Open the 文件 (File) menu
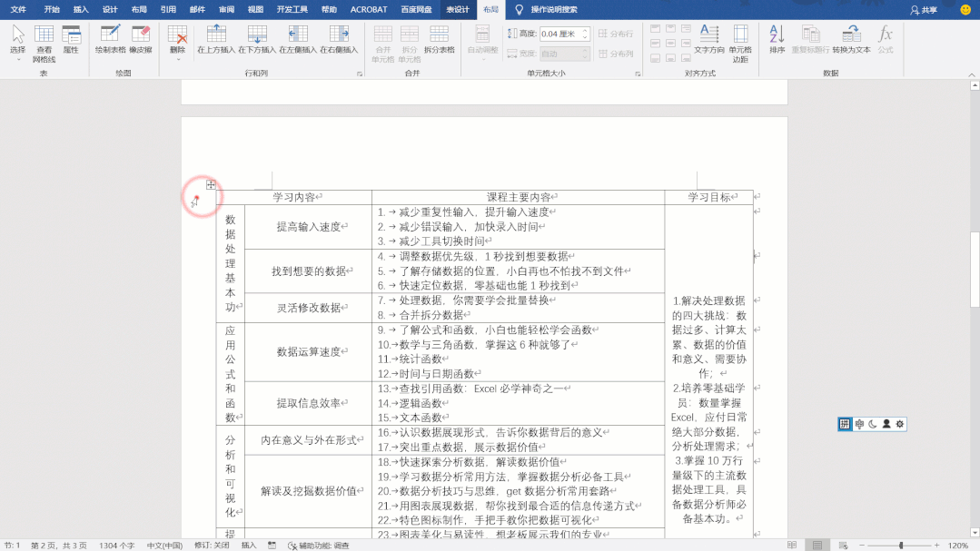The width and height of the screenshot is (980, 551). click(18, 9)
